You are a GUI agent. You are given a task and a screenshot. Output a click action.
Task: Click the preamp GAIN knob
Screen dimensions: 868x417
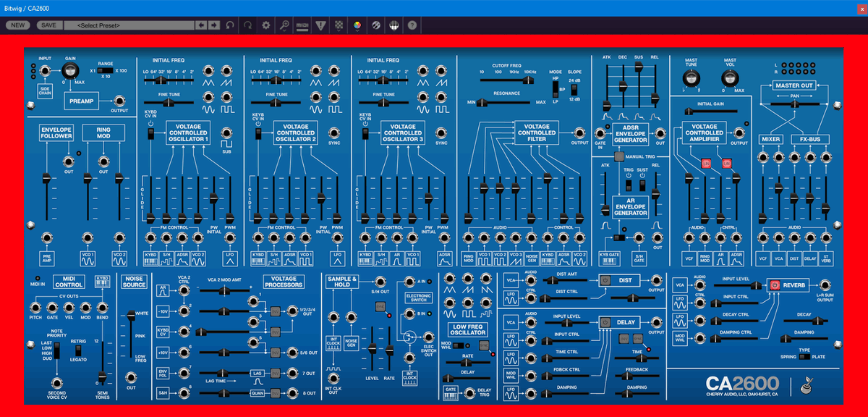pyautogui.click(x=70, y=70)
